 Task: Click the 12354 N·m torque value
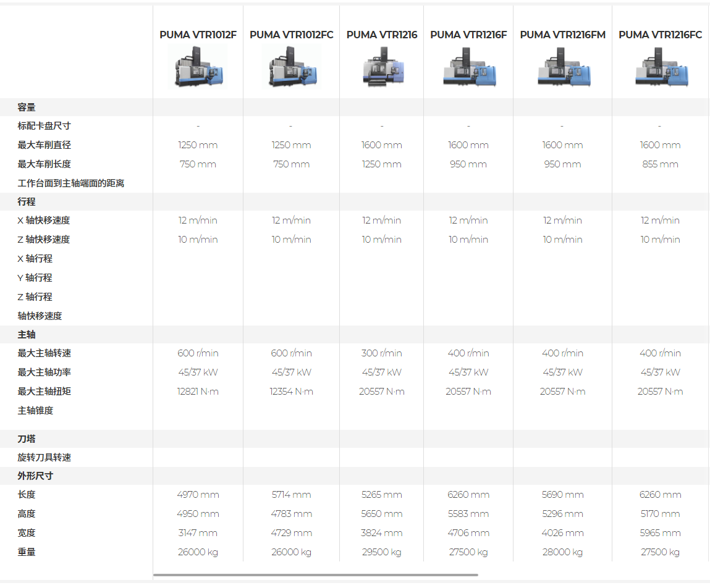(x=292, y=392)
